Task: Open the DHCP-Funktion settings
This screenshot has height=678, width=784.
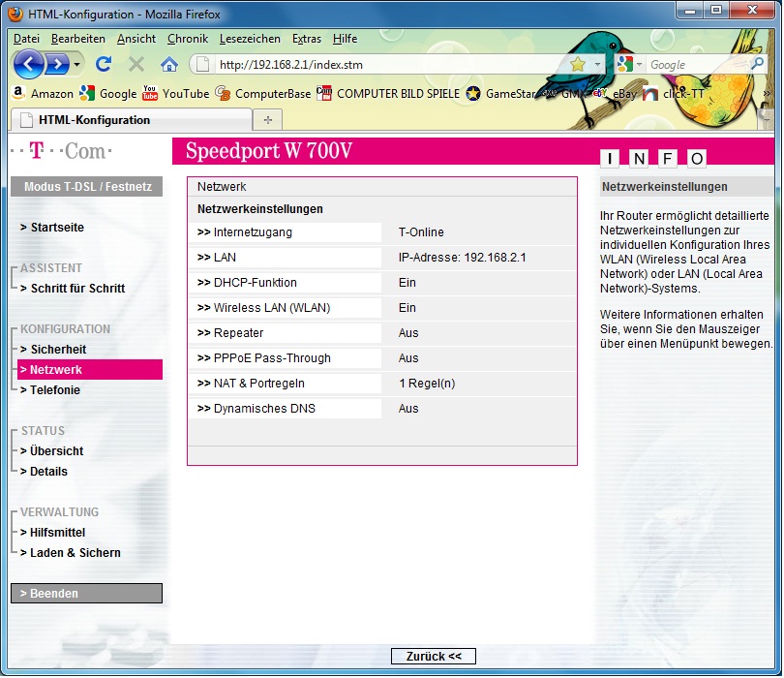Action: click(285, 283)
